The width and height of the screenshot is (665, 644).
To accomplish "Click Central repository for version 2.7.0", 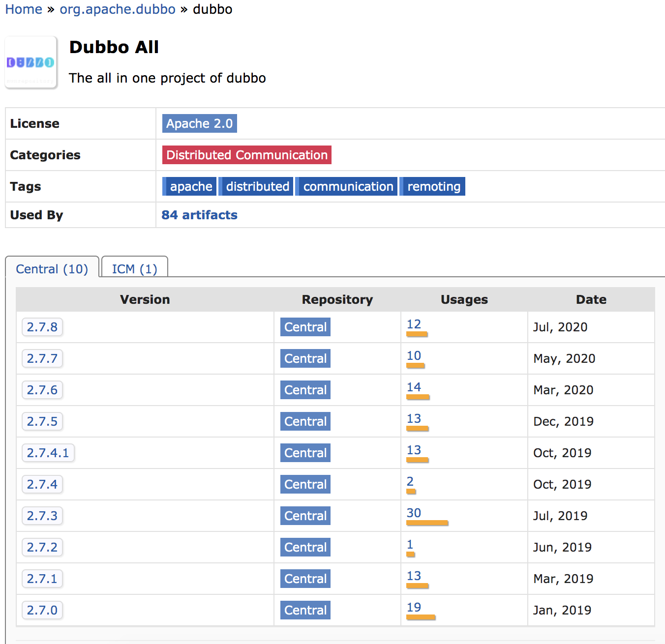I will coord(305,610).
